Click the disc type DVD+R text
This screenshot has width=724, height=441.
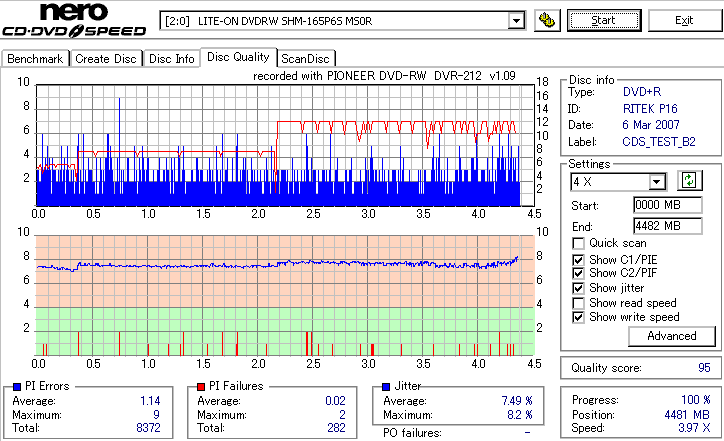(x=642, y=91)
